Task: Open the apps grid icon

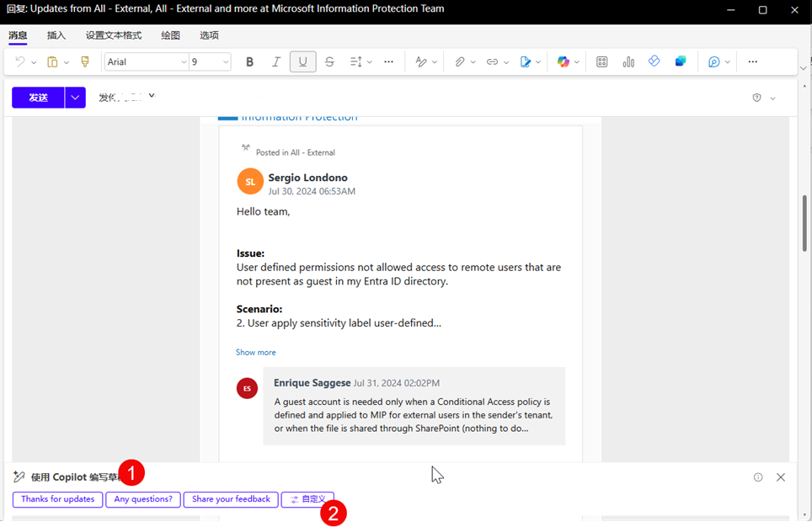Action: click(x=601, y=62)
